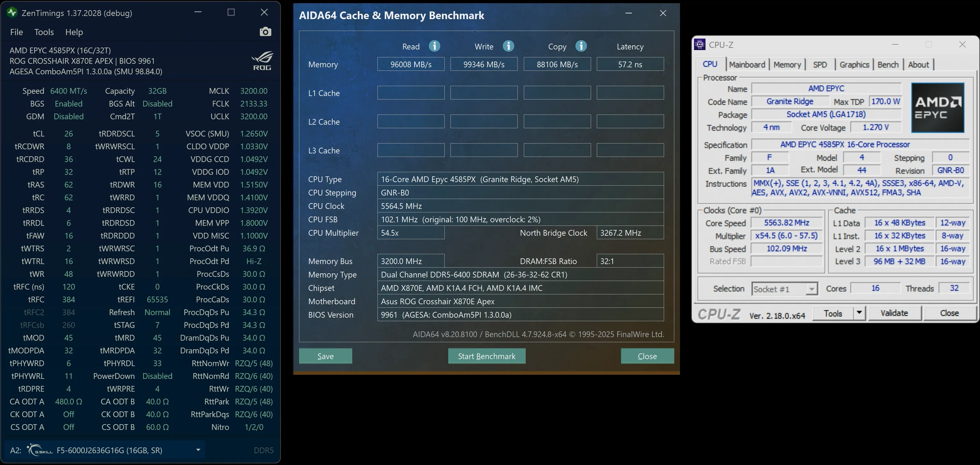This screenshot has height=465, width=980.
Task: Click the Revision GNR-B0 field in CPU-Z
Action: tap(950, 171)
